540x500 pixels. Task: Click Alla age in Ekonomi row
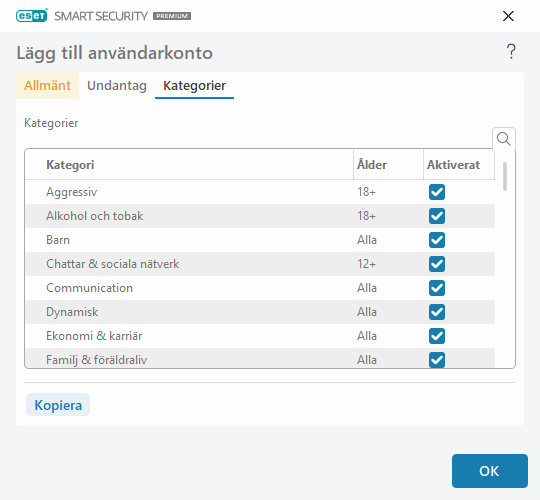click(x=367, y=336)
